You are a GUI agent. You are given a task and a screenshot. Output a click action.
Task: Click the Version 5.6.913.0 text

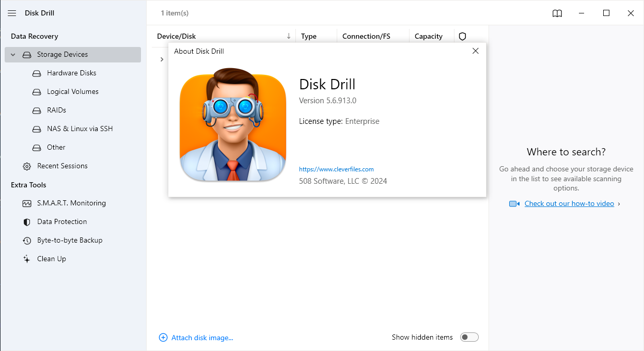[328, 101]
